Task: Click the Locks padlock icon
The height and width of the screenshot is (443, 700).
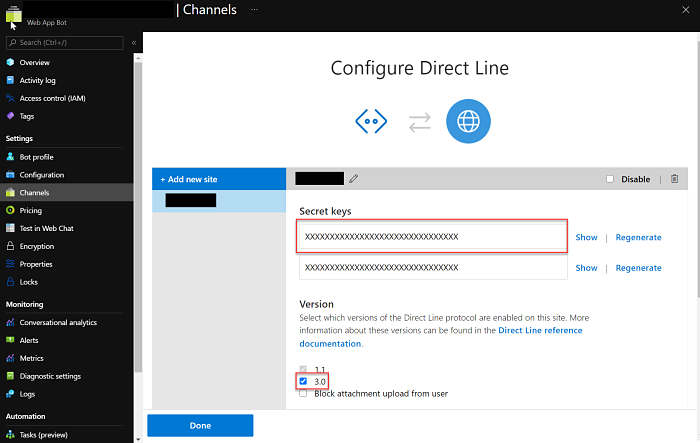Action: (10, 282)
